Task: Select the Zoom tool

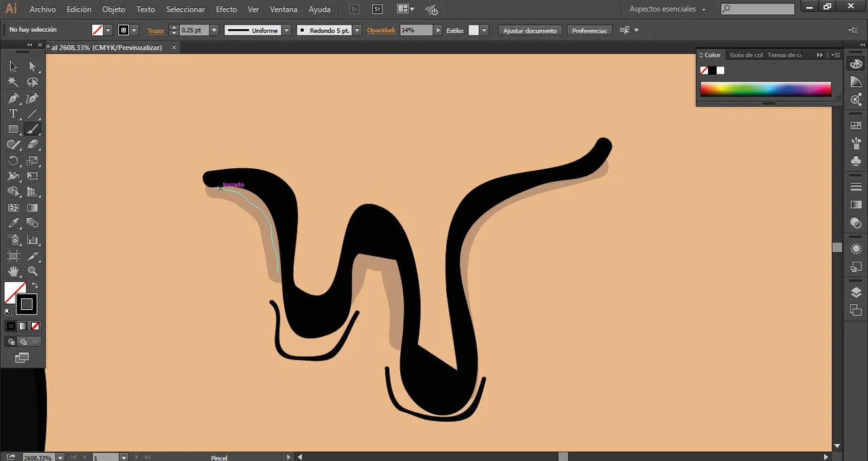Action: pyautogui.click(x=32, y=272)
